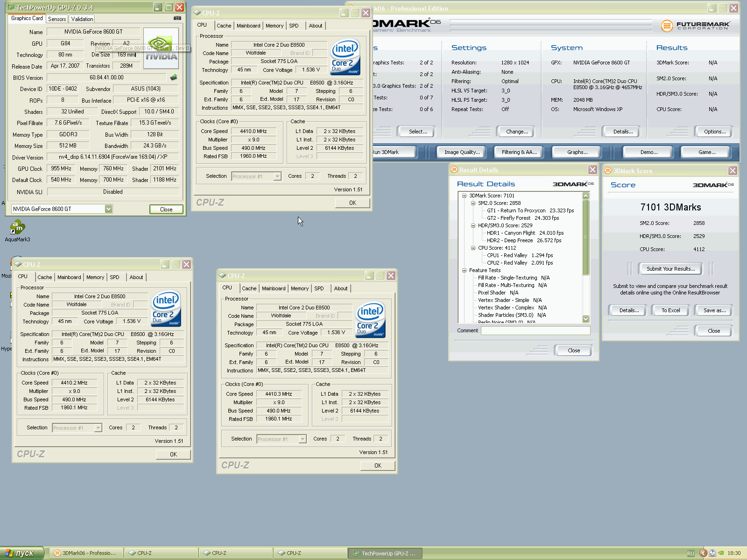Click Save as... in 3DMark Score window
747x560 pixels.
pos(714,310)
